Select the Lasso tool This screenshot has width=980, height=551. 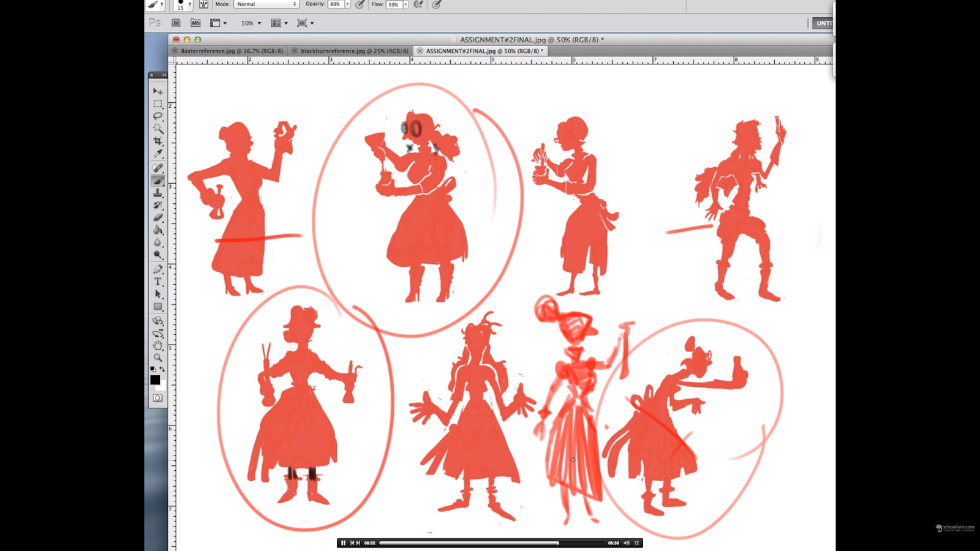[x=157, y=116]
